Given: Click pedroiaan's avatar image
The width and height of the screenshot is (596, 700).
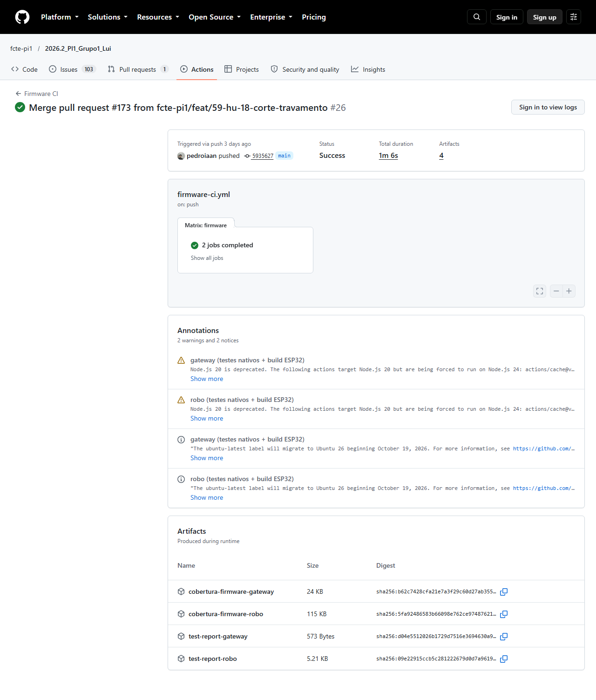Looking at the screenshot, I should tap(181, 156).
